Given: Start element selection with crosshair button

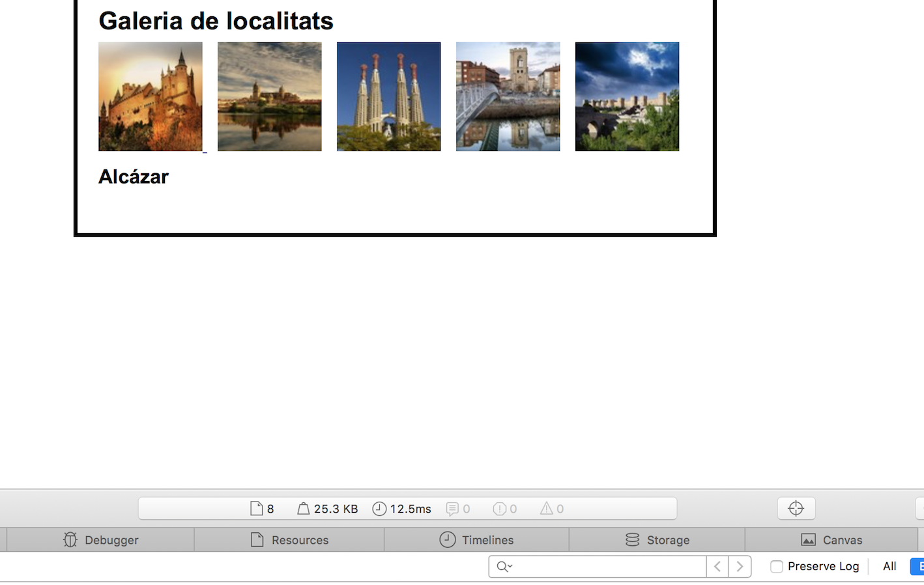Looking at the screenshot, I should coord(796,508).
